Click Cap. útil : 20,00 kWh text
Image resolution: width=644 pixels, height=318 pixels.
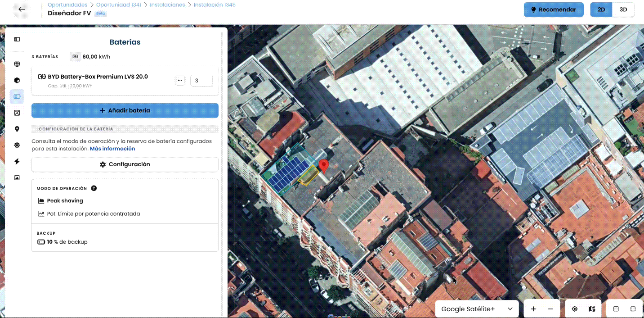tap(70, 86)
